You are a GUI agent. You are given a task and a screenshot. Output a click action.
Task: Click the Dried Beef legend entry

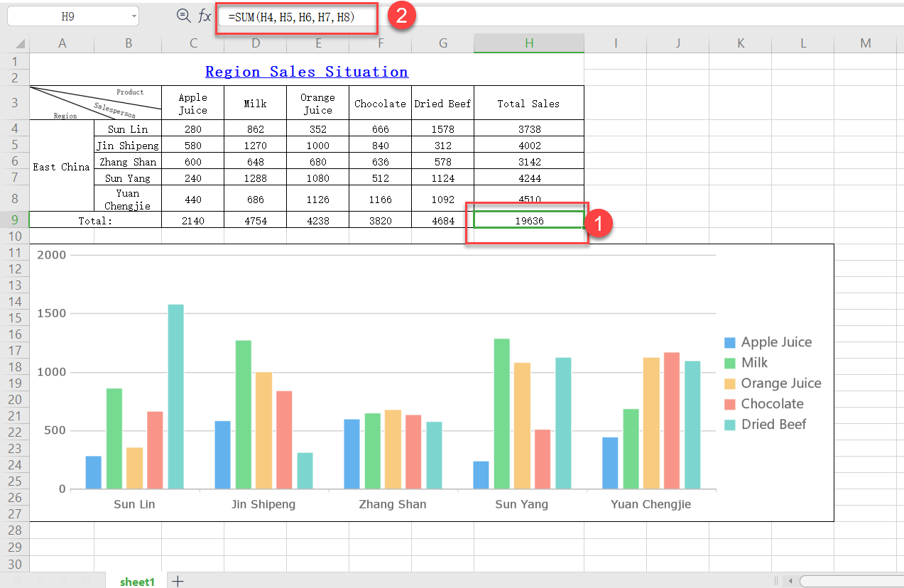[x=774, y=425]
